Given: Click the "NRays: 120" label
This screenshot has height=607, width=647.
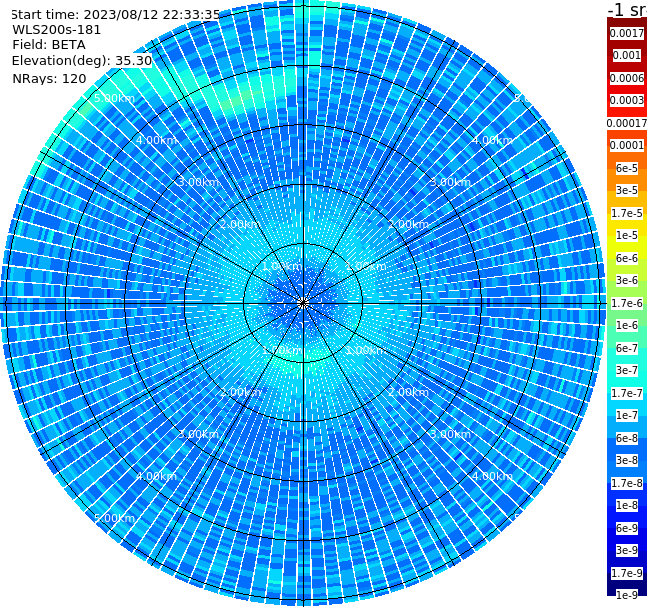Looking at the screenshot, I should 49,78.
